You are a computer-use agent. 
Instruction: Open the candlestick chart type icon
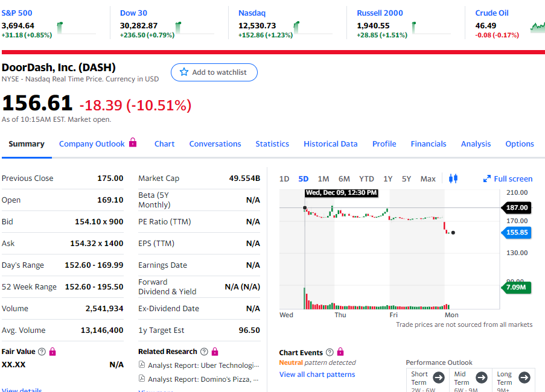coord(454,179)
